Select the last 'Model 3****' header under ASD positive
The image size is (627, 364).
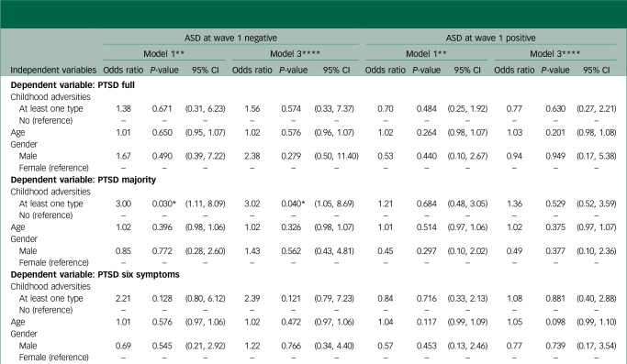pyautogui.click(x=555, y=53)
